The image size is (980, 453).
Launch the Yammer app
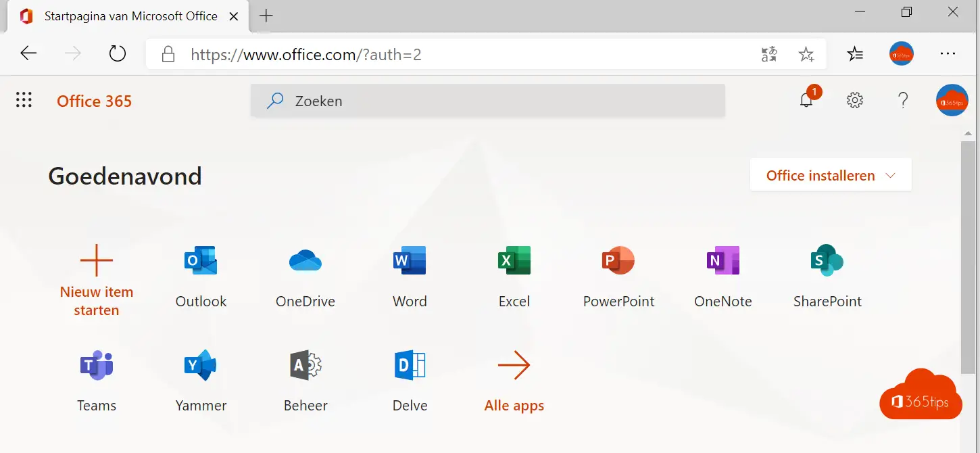(201, 366)
